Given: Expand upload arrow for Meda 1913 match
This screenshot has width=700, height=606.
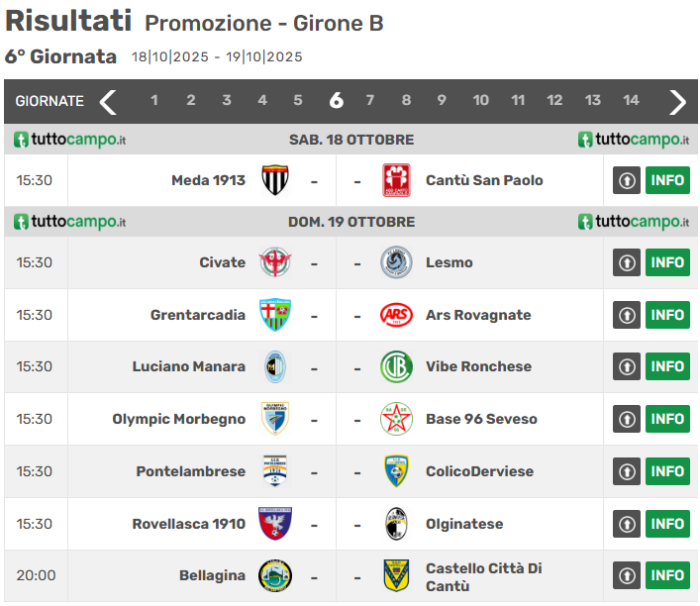Looking at the screenshot, I should coord(627,180).
